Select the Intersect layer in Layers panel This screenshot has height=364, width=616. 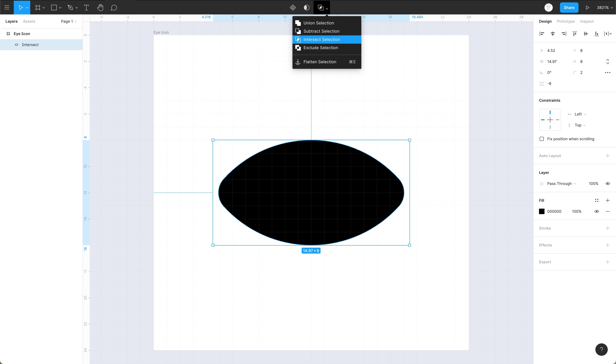click(30, 45)
